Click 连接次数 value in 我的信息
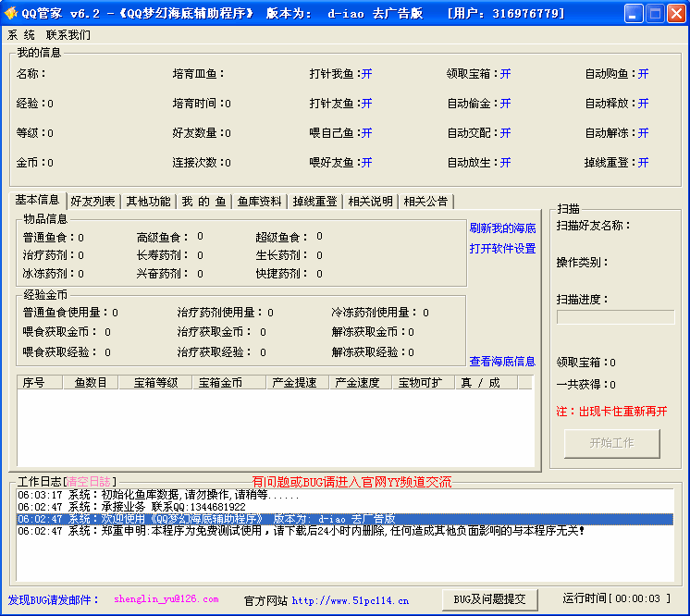 tap(228, 163)
